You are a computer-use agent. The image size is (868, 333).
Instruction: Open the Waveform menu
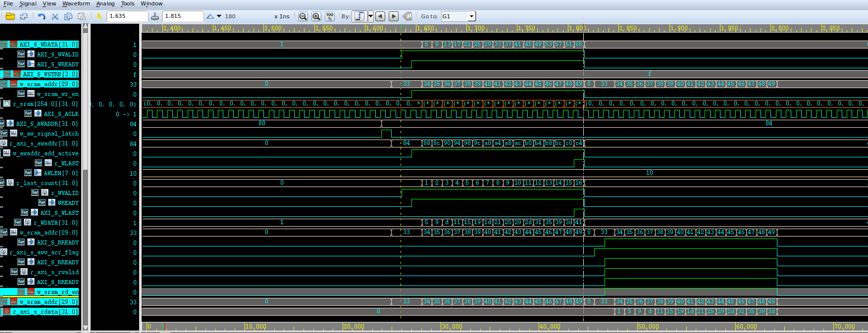tap(76, 3)
